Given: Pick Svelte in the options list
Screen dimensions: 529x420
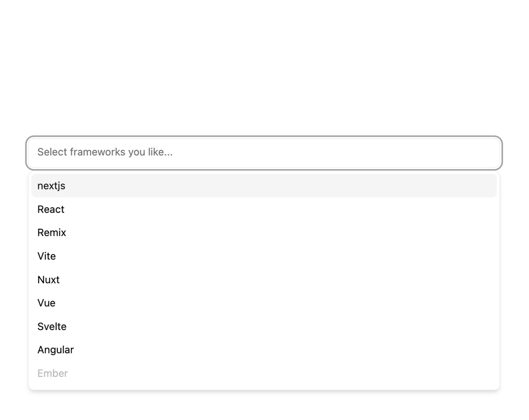Looking at the screenshot, I should 264,327.
